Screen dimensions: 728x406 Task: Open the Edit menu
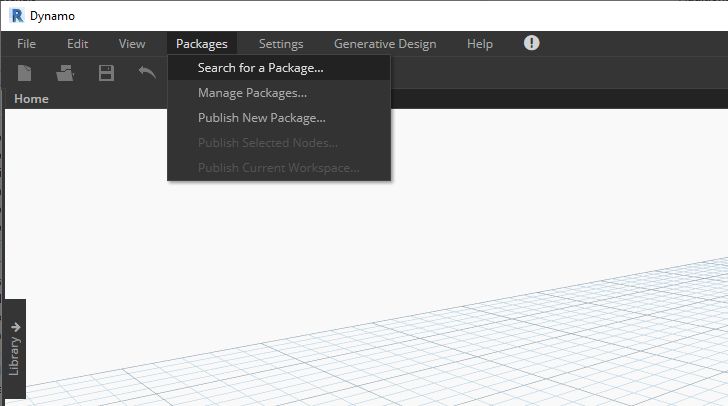(78, 44)
